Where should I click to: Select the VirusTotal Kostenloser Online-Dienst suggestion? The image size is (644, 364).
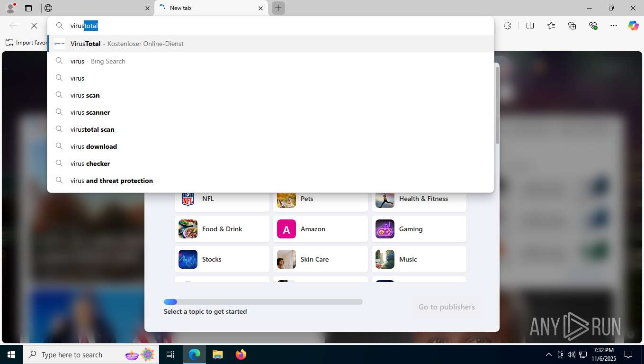[270, 44]
